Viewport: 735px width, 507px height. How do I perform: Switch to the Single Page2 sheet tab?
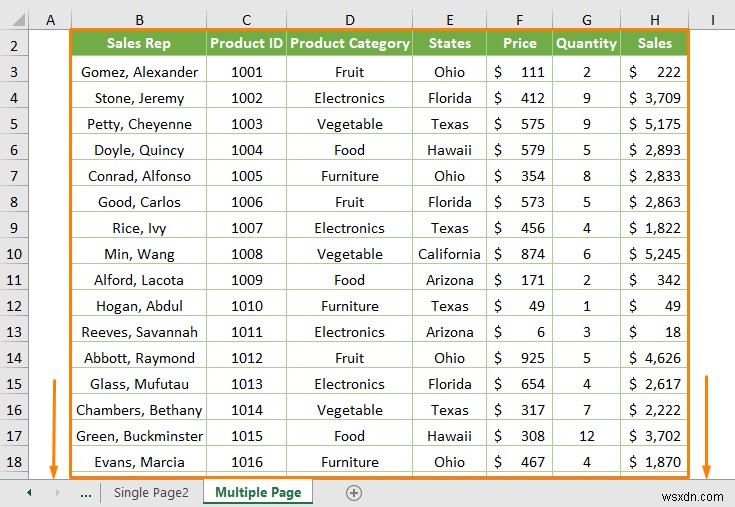click(151, 492)
